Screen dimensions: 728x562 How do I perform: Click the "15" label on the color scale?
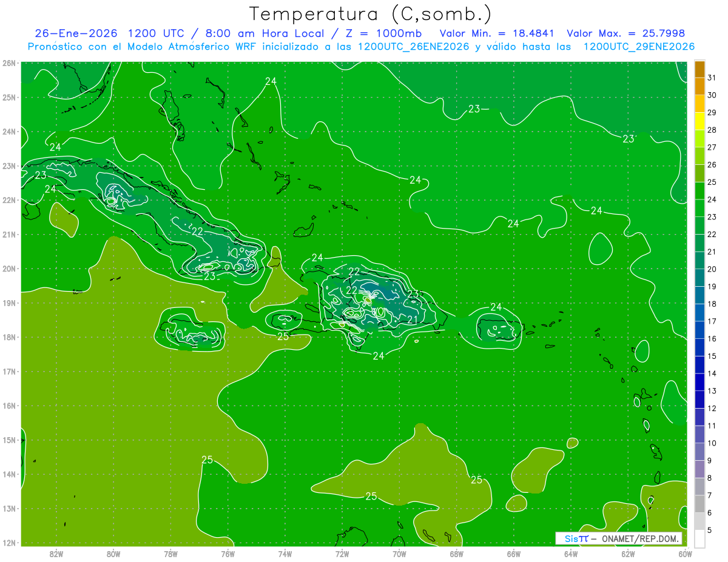click(712, 356)
